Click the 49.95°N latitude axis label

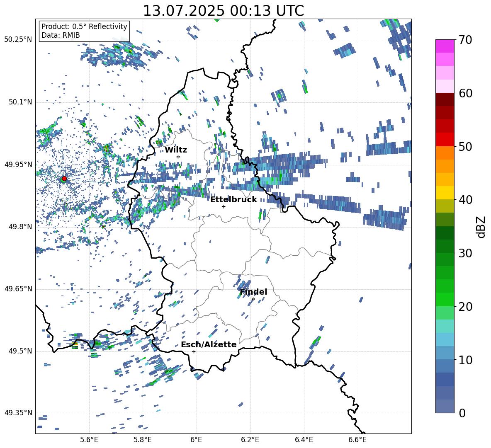coord(18,164)
